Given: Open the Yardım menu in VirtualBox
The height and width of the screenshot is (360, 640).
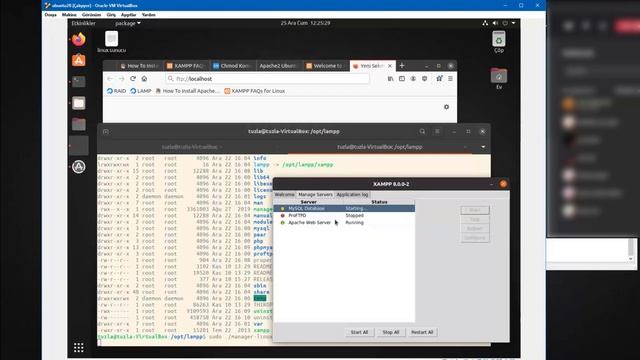Looking at the screenshot, I should [x=149, y=15].
